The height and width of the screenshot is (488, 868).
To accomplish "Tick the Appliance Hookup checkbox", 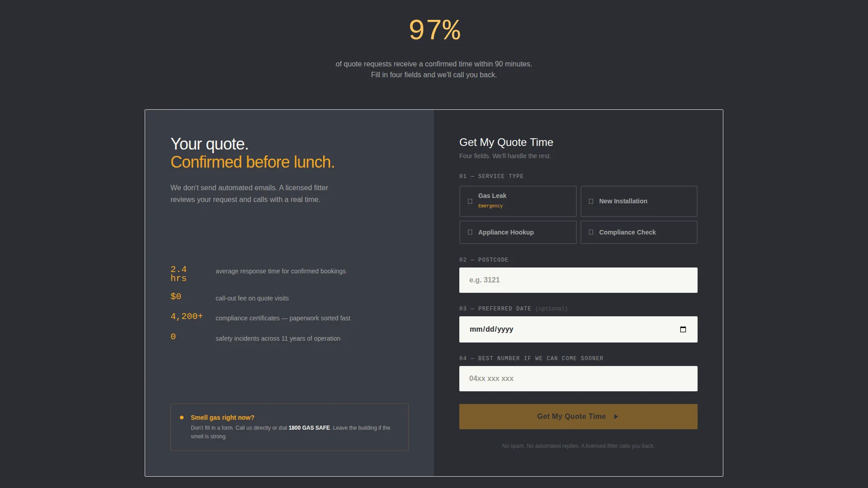I will point(470,232).
